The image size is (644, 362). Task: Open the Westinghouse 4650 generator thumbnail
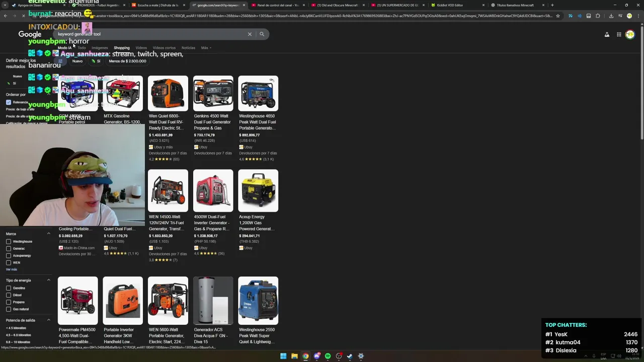258,94
